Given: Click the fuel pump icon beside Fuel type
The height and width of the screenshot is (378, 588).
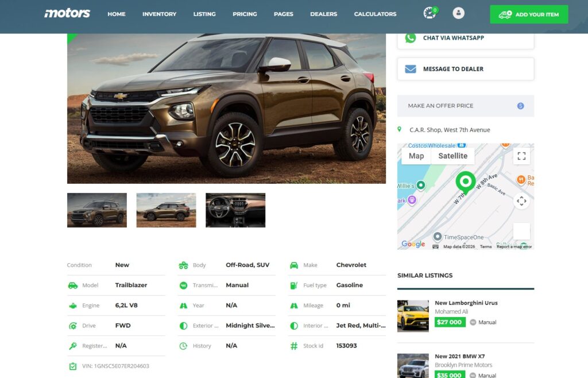Looking at the screenshot, I should [293, 285].
